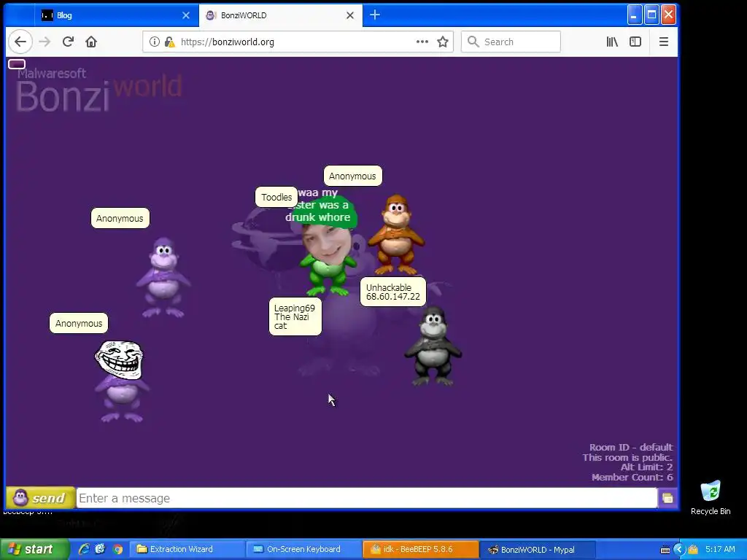Reload the BonziWORLD page
747x560 pixels.
pyautogui.click(x=68, y=42)
